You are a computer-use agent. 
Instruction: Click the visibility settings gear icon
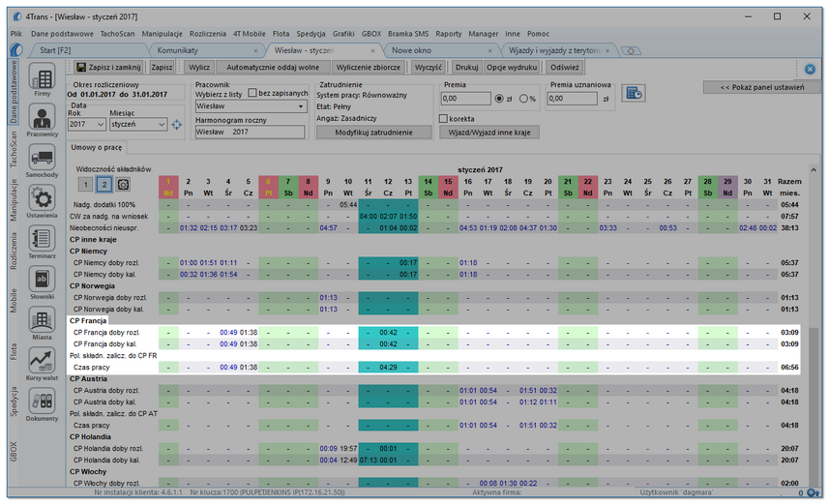pos(123,184)
